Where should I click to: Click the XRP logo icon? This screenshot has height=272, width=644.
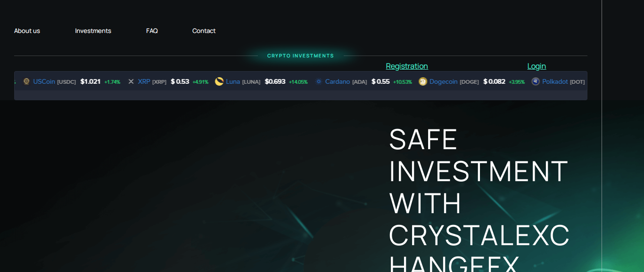pos(131,81)
